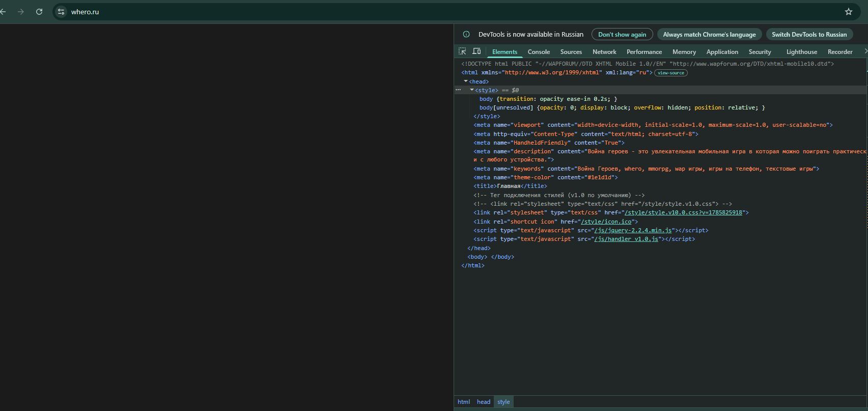868x411 pixels.
Task: Open the Lighthouse tab
Action: tap(801, 52)
